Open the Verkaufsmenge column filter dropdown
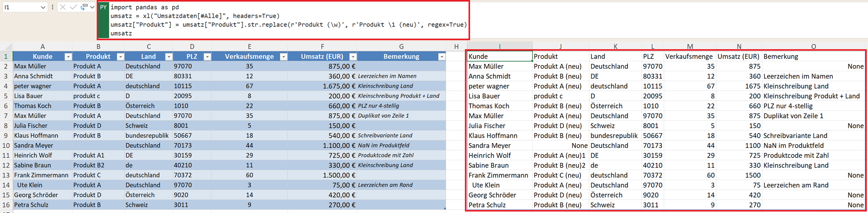 (283, 57)
